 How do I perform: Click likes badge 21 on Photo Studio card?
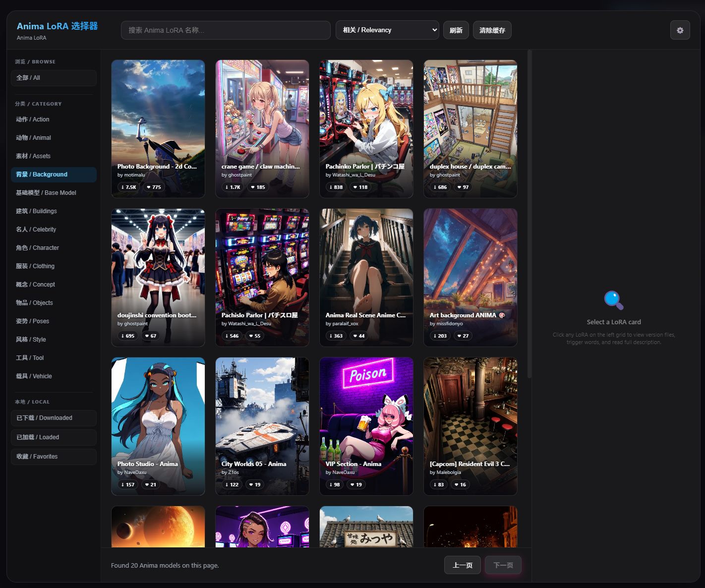tap(150, 484)
